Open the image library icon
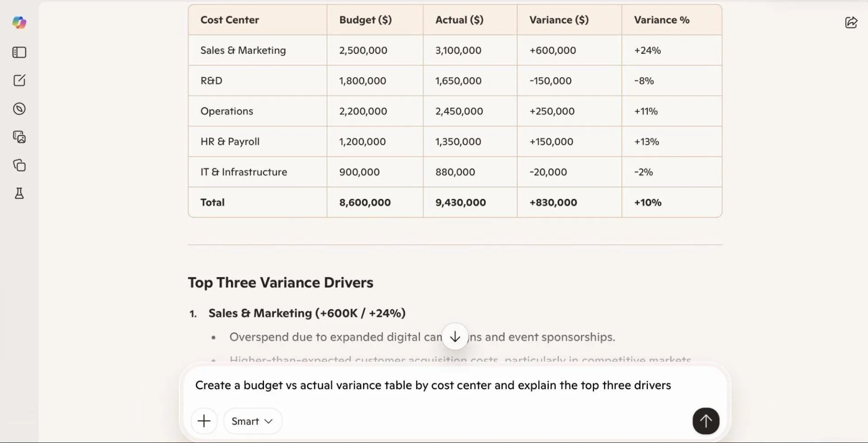The image size is (868, 443). point(19,137)
